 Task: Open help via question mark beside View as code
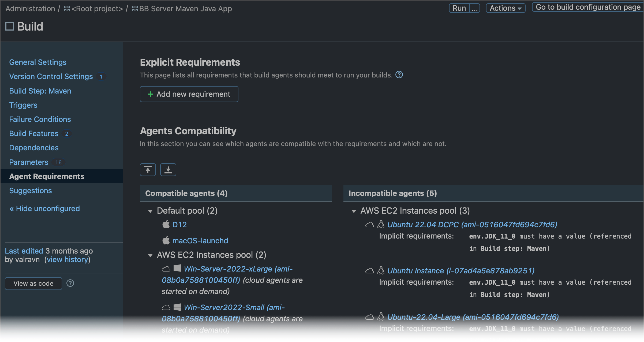[x=70, y=283]
